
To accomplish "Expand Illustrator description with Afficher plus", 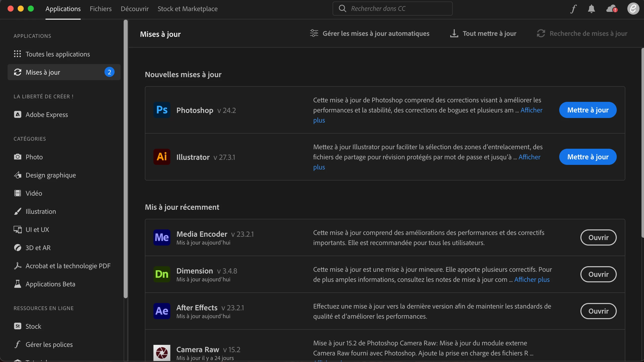I will 529,157.
